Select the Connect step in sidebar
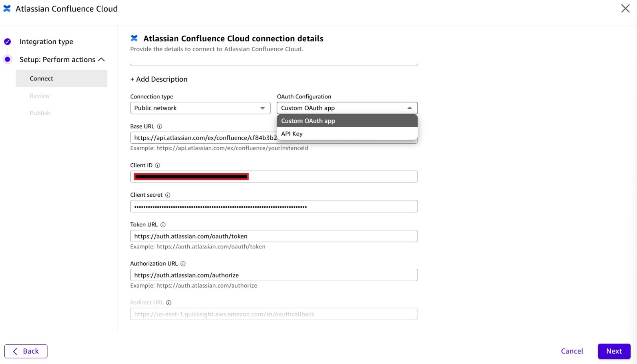 coord(61,78)
